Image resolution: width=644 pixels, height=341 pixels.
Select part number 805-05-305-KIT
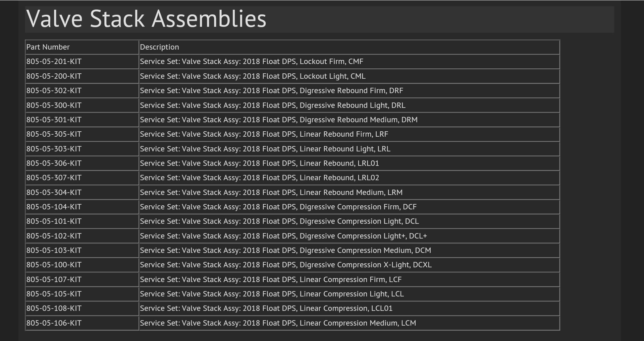(54, 134)
